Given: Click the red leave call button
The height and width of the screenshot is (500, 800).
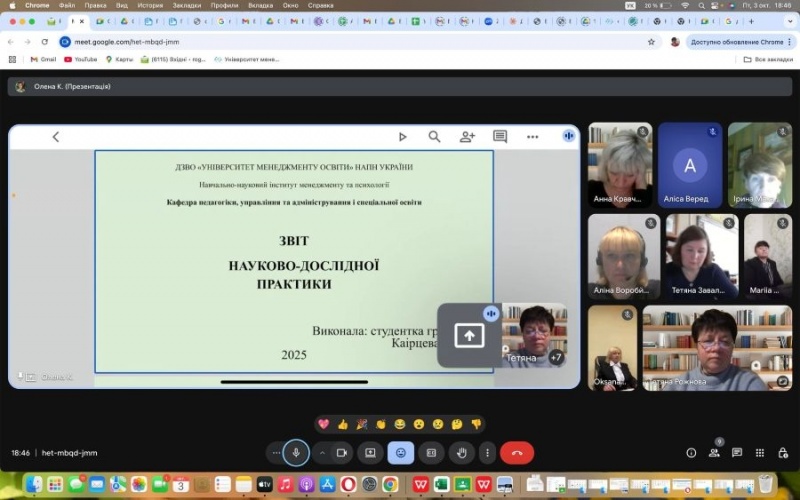Looking at the screenshot, I should pos(516,453).
